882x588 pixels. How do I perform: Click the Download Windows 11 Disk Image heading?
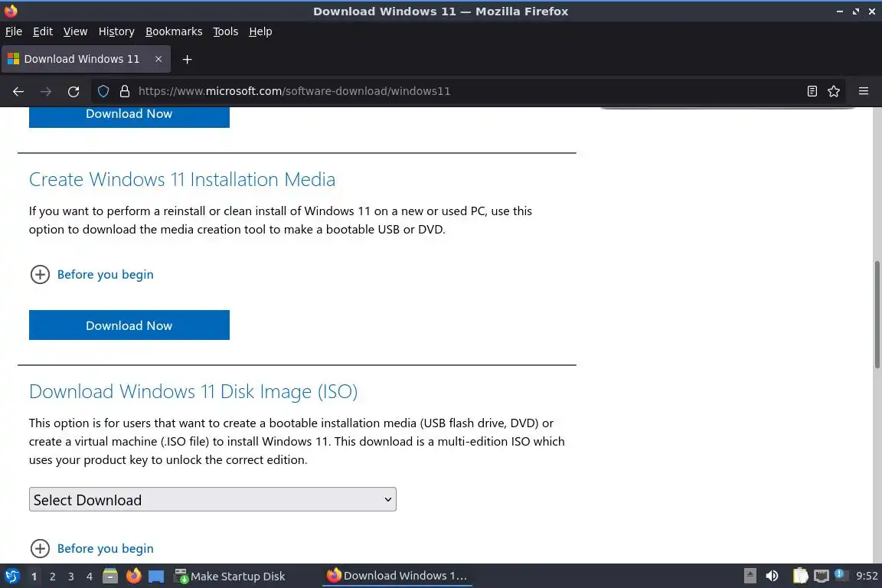194,392
